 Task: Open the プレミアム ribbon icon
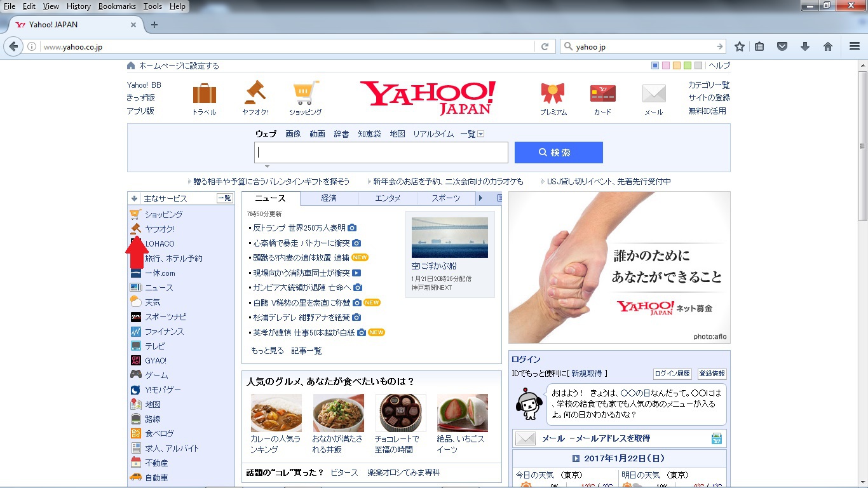coord(553,93)
